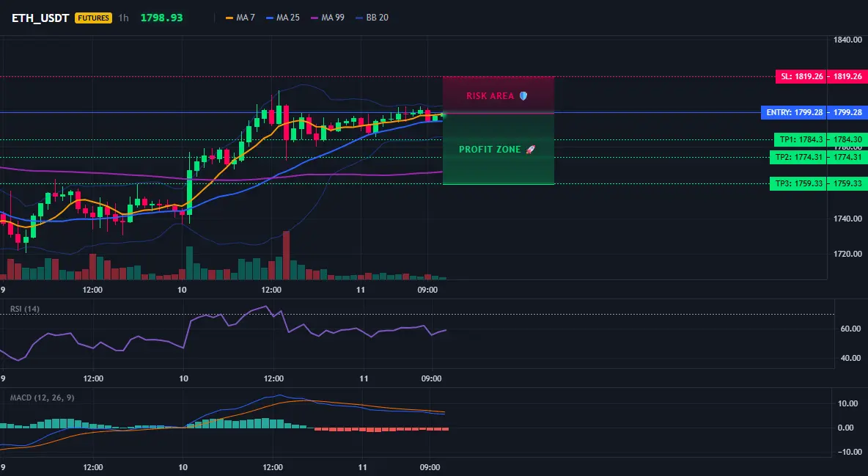868x476 pixels.
Task: Select the TP3: 1759.33 label
Action: point(798,183)
